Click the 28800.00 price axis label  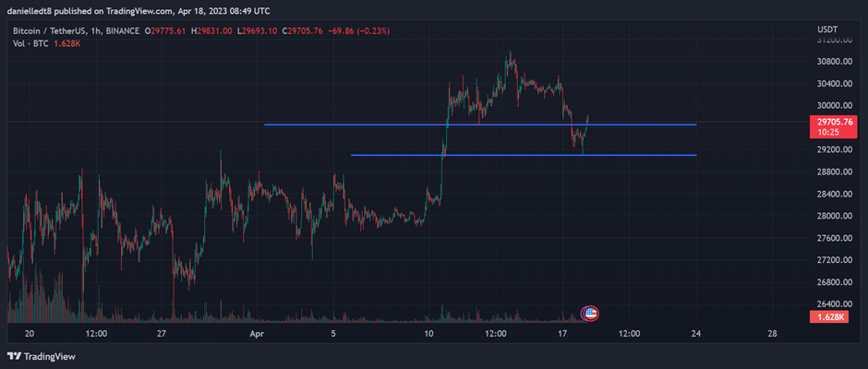[834, 173]
